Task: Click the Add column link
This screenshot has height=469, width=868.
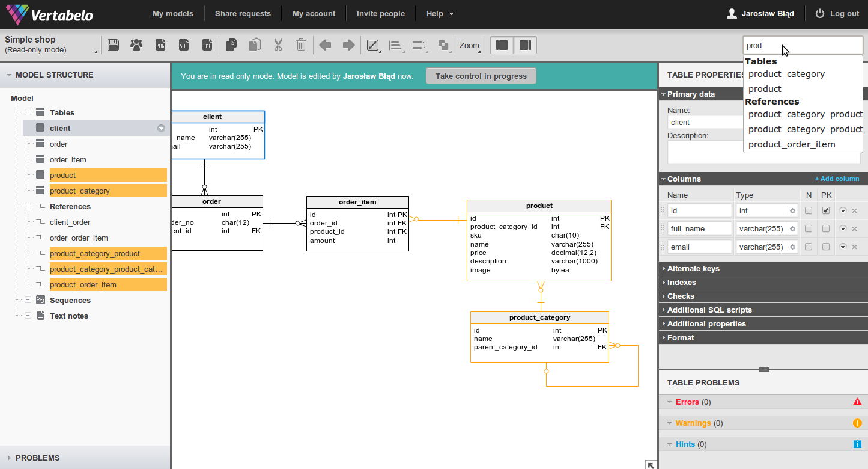Action: 837,179
